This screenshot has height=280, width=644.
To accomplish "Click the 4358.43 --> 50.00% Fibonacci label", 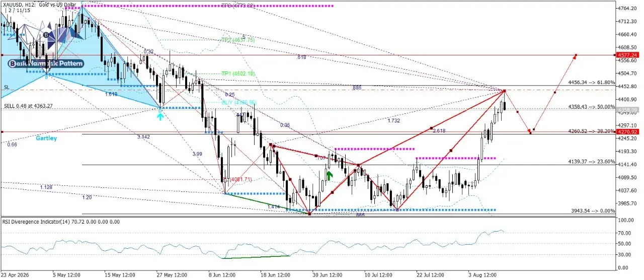I will tap(592, 107).
